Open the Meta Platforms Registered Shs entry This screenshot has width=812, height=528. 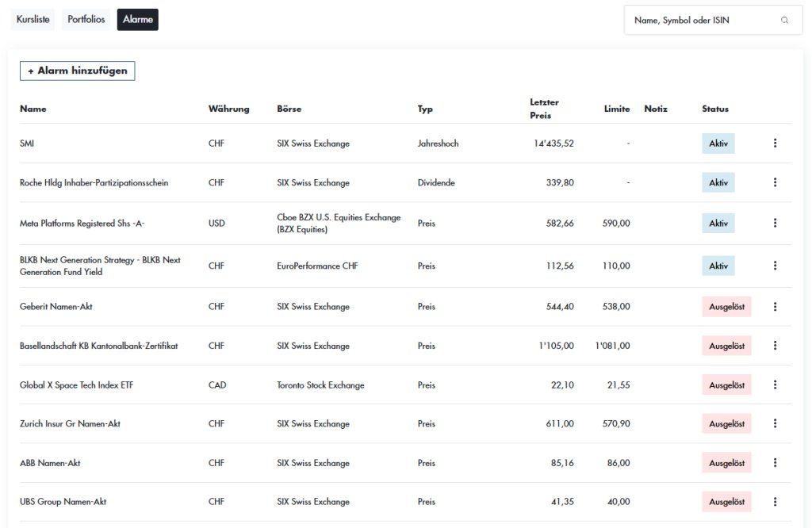[82, 223]
